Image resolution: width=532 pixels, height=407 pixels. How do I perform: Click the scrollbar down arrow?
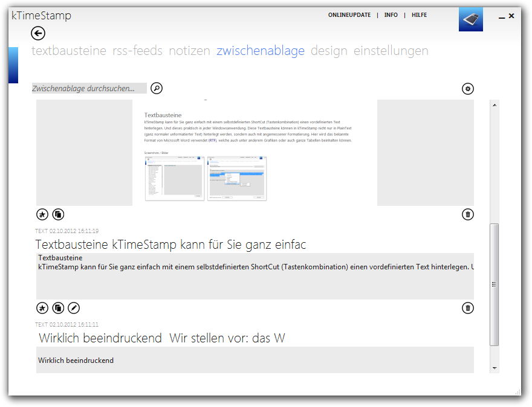pos(495,368)
